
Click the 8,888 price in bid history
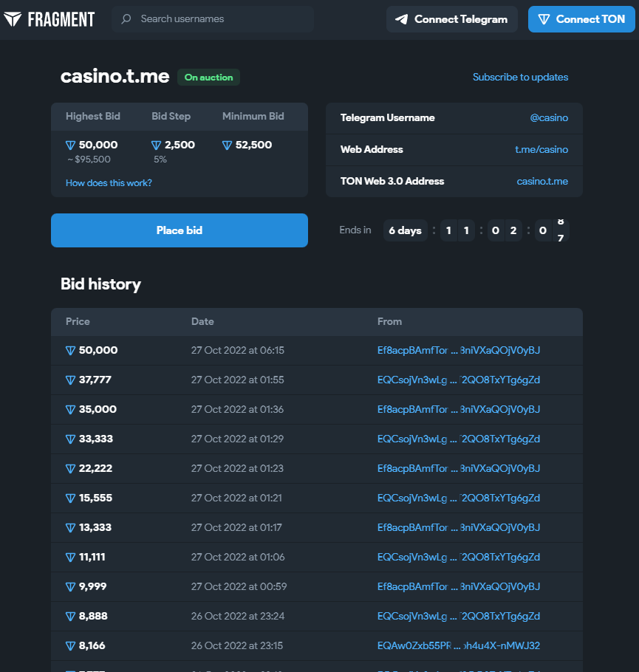click(x=93, y=617)
